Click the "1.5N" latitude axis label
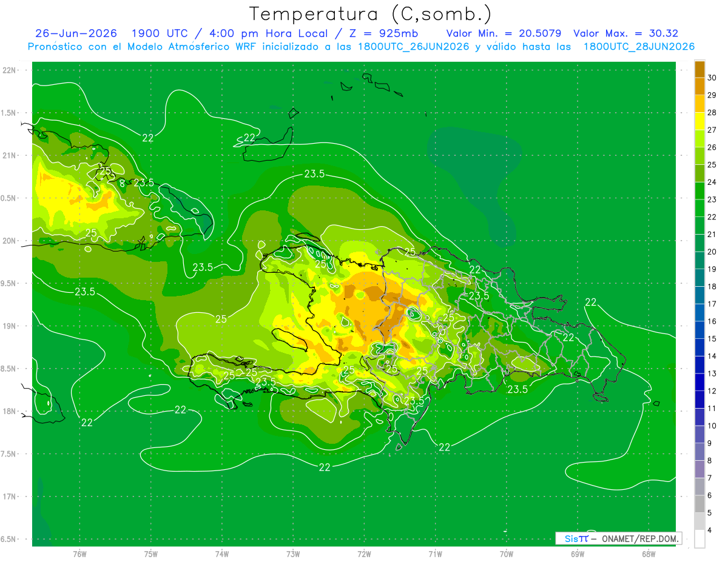Image resolution: width=728 pixels, height=562 pixels. (8, 113)
